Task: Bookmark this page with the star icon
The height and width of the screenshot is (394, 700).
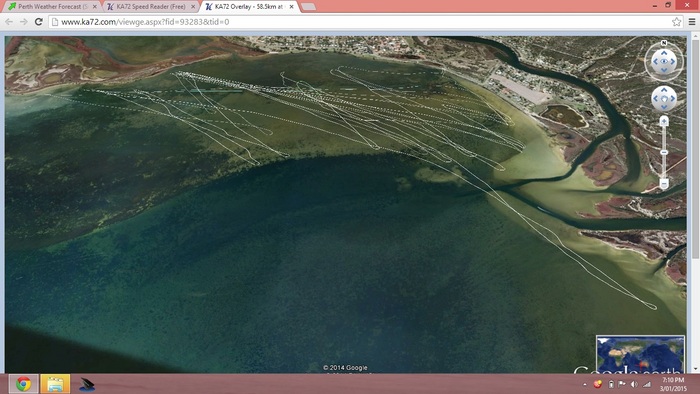Action: (x=676, y=21)
